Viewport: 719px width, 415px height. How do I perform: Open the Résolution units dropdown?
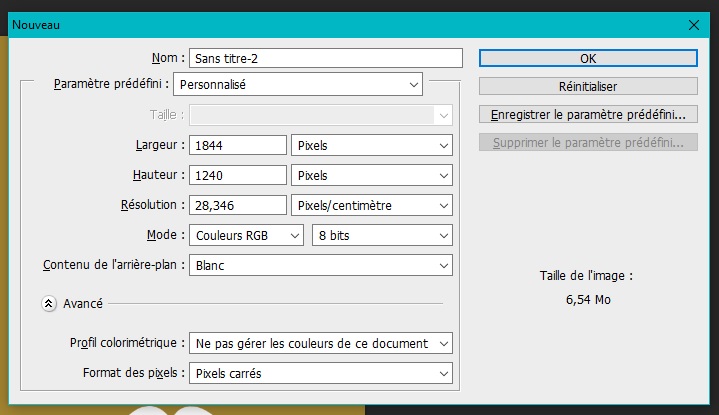(371, 206)
